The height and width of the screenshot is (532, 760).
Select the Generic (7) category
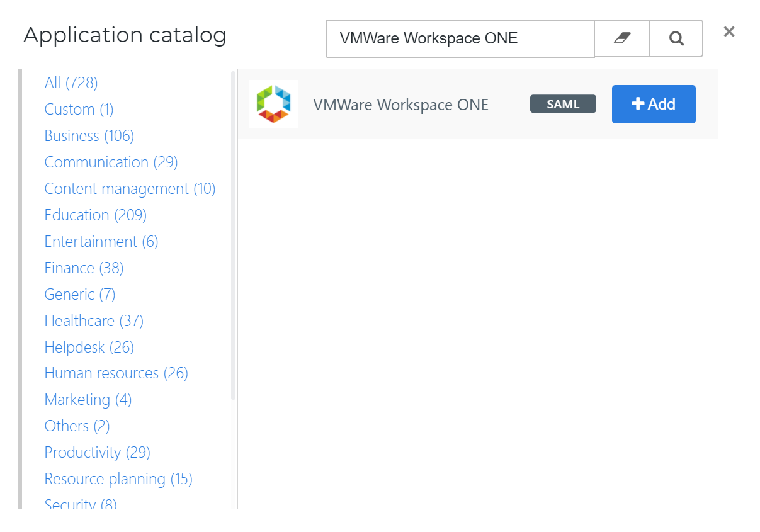(x=80, y=294)
